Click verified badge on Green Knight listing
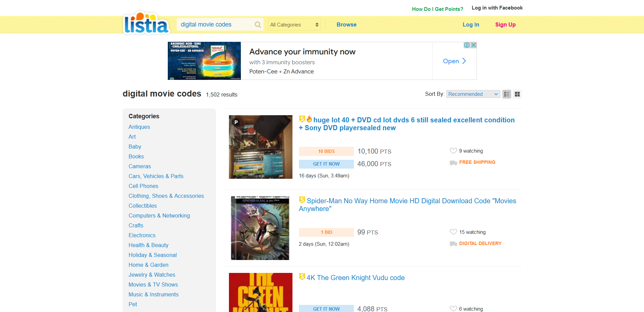Viewport: 644px width, 312px height. point(302,277)
